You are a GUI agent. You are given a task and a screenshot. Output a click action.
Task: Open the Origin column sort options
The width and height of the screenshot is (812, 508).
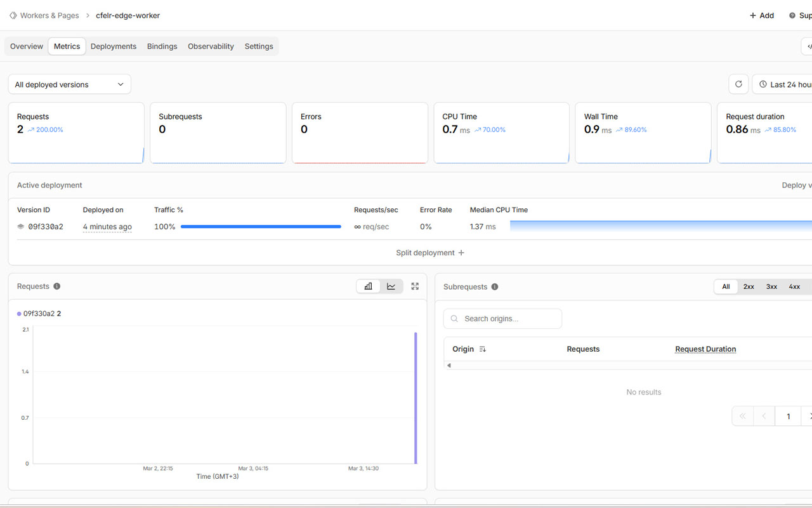coord(482,349)
